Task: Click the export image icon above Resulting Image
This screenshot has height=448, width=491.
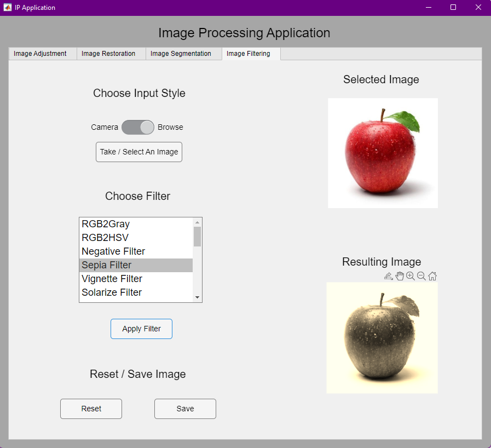Action: click(x=389, y=276)
